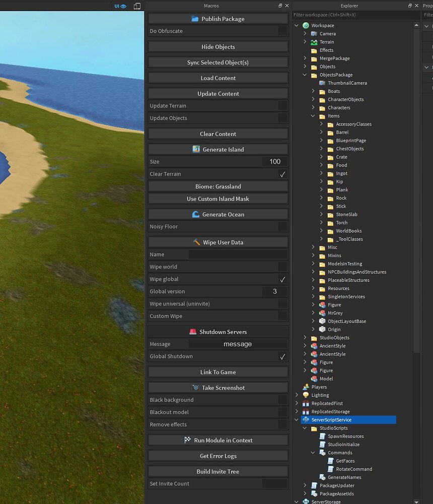Undock the Explorer panel
433x504 pixels.
pyautogui.click(x=410, y=6)
